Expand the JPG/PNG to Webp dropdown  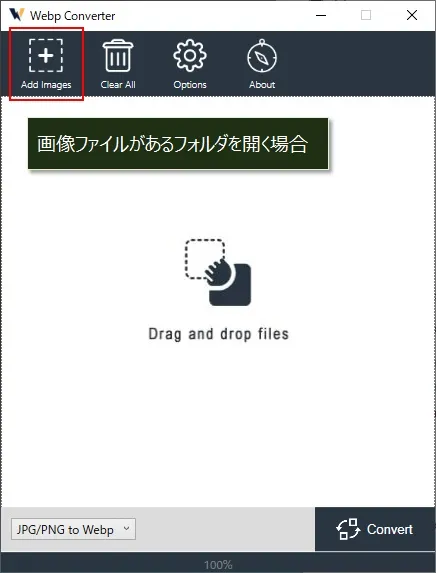(x=73, y=529)
